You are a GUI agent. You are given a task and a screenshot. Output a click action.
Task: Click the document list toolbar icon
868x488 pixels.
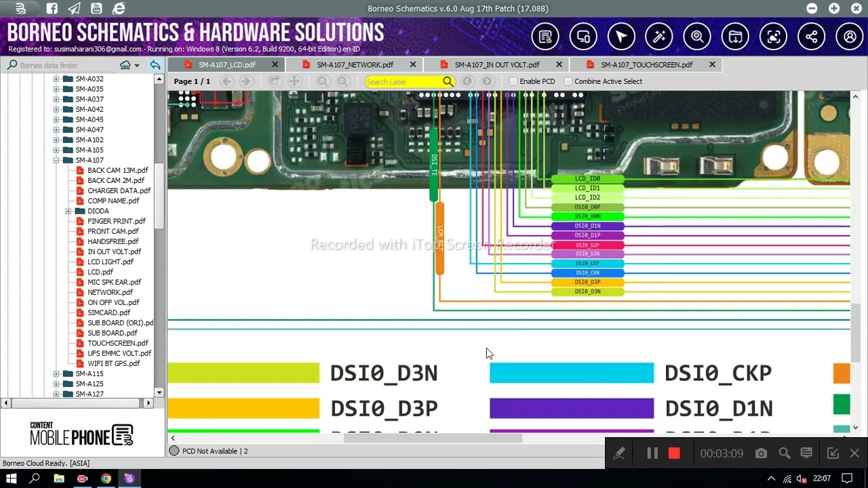(x=545, y=37)
